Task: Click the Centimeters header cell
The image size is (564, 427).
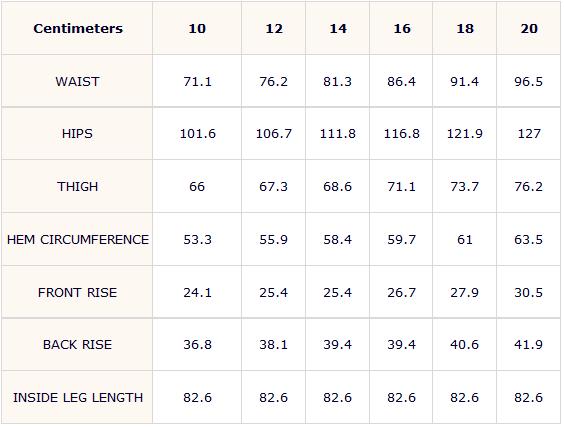Action: 78,28
